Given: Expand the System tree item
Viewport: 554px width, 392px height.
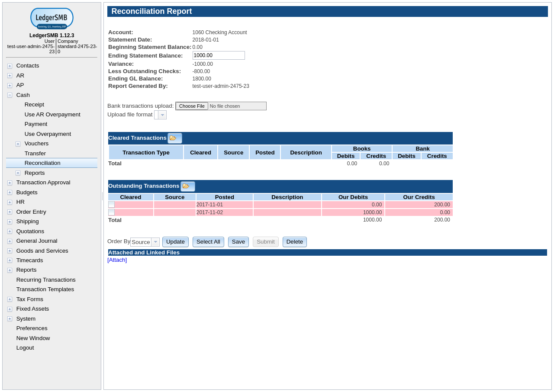Looking at the screenshot, I should pyautogui.click(x=10, y=319).
